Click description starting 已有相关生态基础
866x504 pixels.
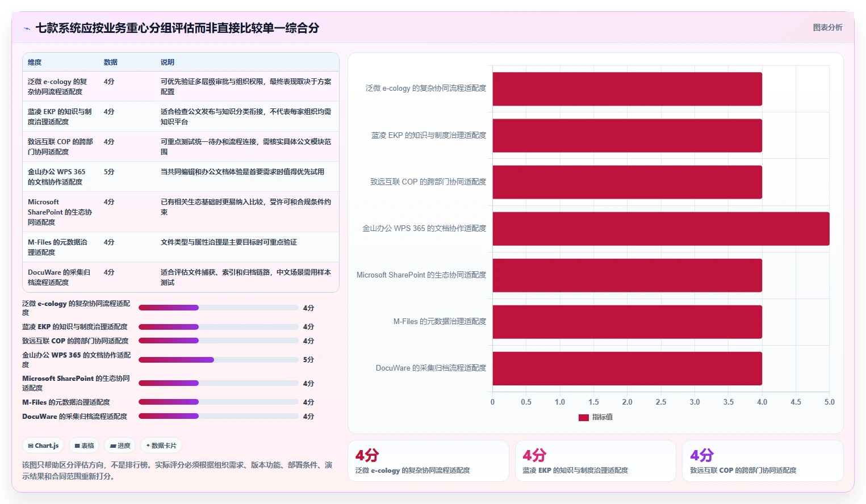click(246, 207)
